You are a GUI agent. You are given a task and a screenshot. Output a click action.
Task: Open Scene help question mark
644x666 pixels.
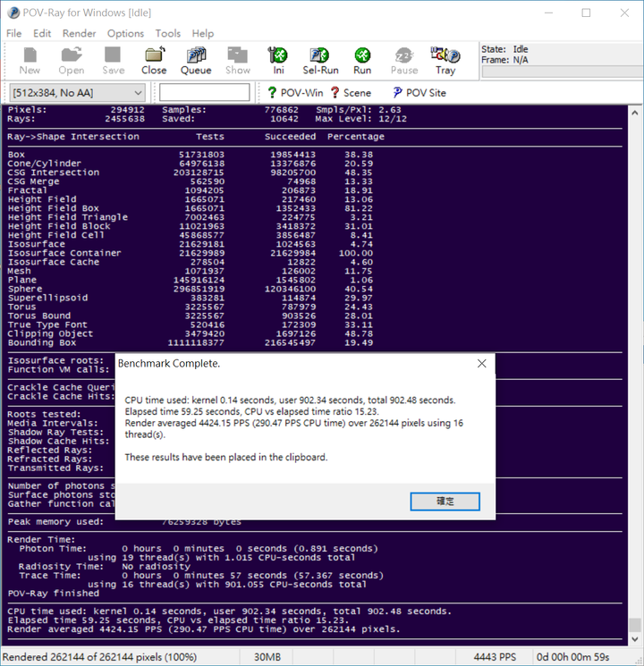click(x=335, y=93)
